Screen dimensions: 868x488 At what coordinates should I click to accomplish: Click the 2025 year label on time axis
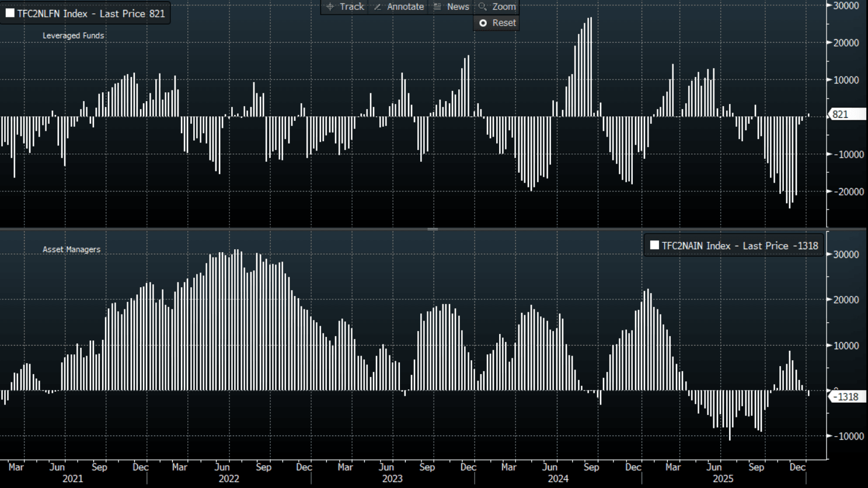pos(723,479)
